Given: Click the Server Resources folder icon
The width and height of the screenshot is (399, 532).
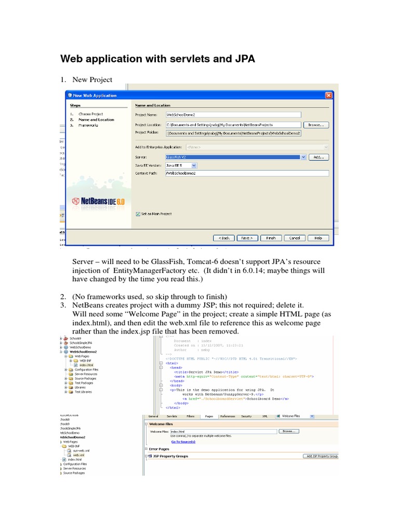Looking at the screenshot, I should coord(71,374).
